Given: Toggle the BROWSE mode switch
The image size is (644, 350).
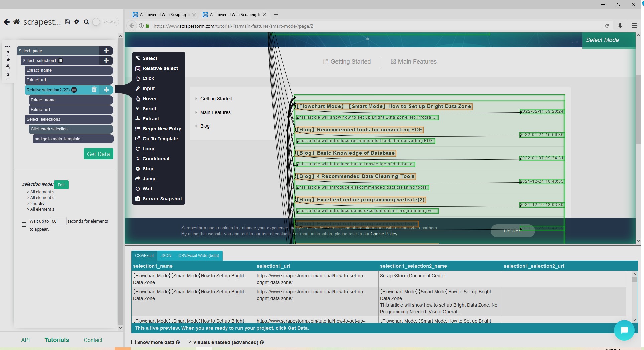Looking at the screenshot, I should pyautogui.click(x=105, y=22).
